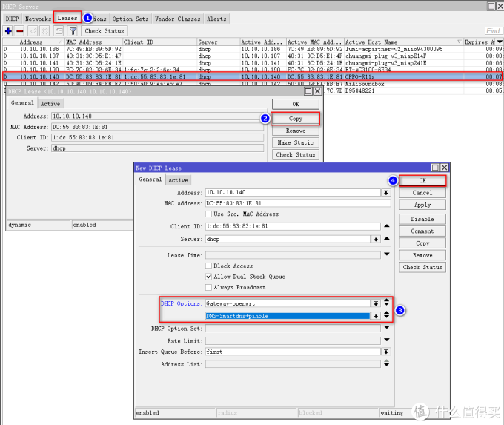Image resolution: width=504 pixels, height=425 pixels.
Task: Remove selected lease with minus icon
Action: [20, 31]
